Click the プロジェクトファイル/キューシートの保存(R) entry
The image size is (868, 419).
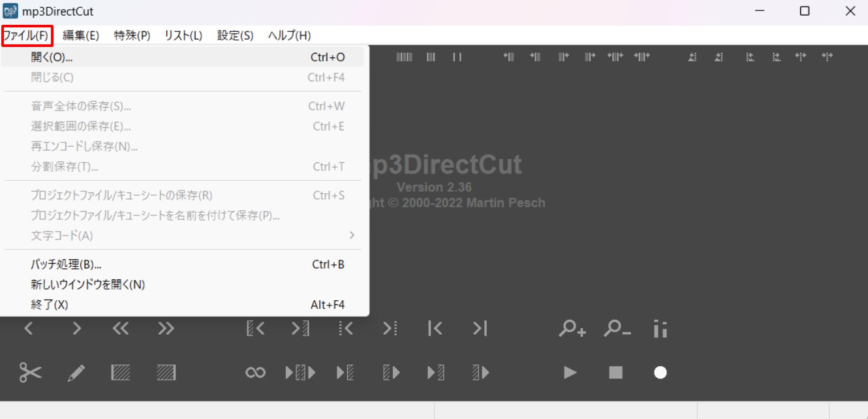pyautogui.click(x=184, y=195)
